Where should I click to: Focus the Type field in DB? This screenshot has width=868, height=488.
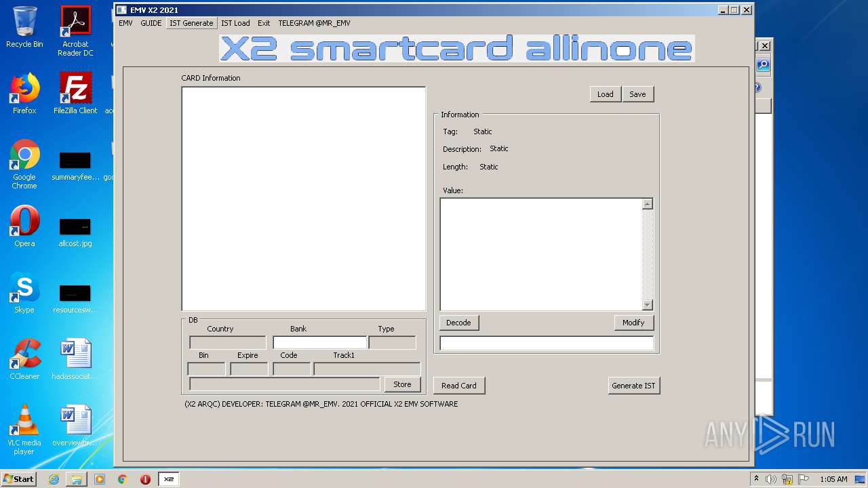(392, 342)
